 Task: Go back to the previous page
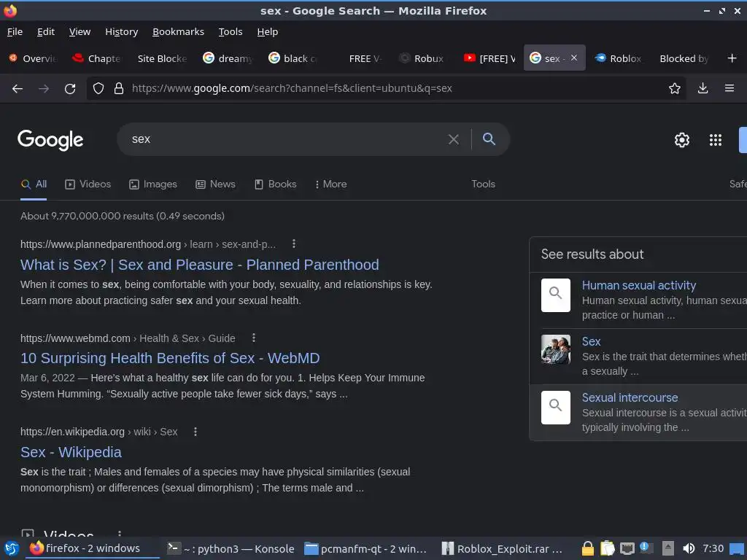click(18, 88)
